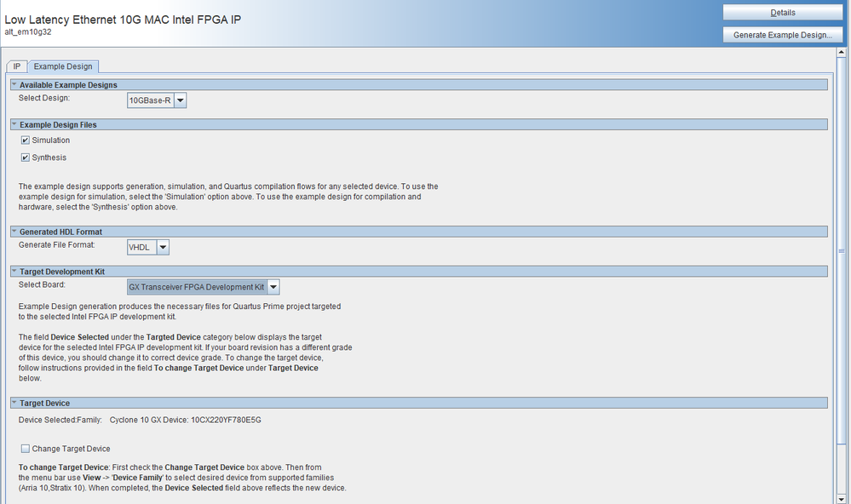Click the Generate File Format label
Viewport: 851px width, 504px height.
click(56, 245)
